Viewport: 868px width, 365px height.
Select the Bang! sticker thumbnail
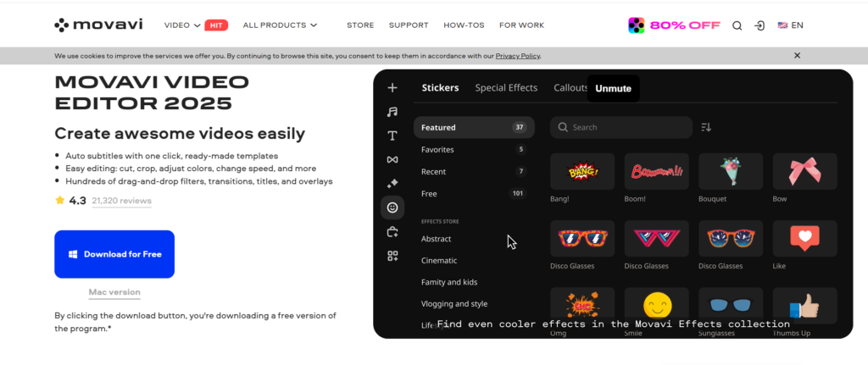point(582,171)
